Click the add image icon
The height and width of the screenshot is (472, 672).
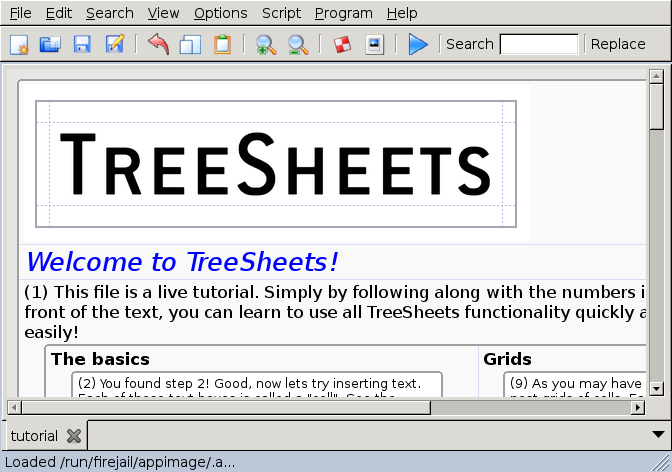click(x=374, y=44)
